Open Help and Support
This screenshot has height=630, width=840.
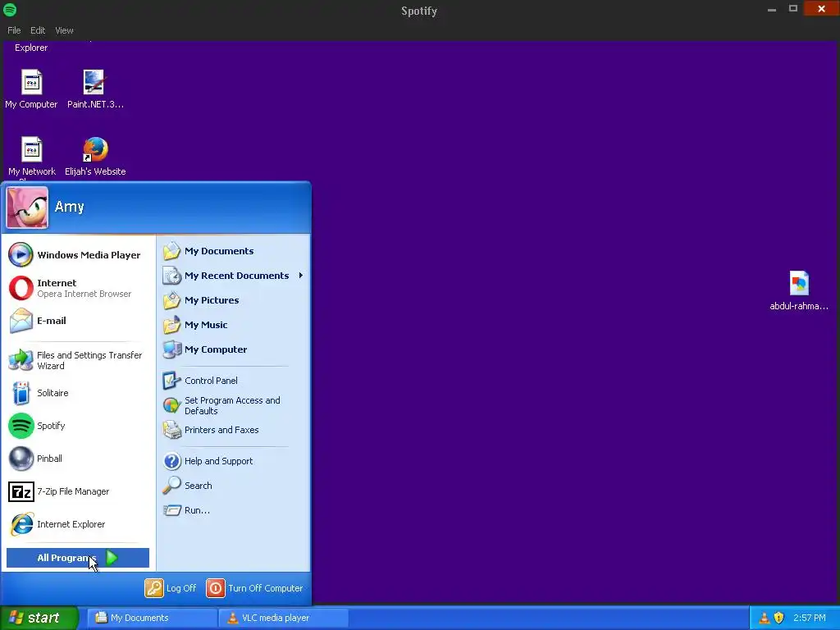pos(234,461)
